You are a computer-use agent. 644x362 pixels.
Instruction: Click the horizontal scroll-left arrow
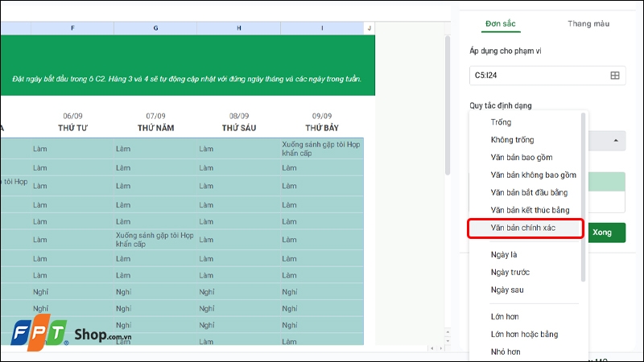[431, 348]
